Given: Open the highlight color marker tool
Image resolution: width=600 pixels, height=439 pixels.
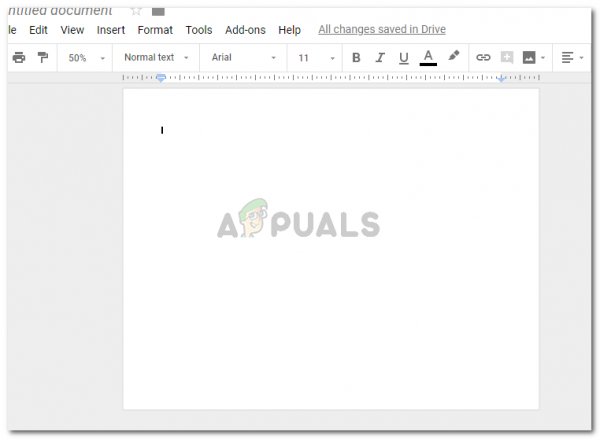Looking at the screenshot, I should 454,56.
